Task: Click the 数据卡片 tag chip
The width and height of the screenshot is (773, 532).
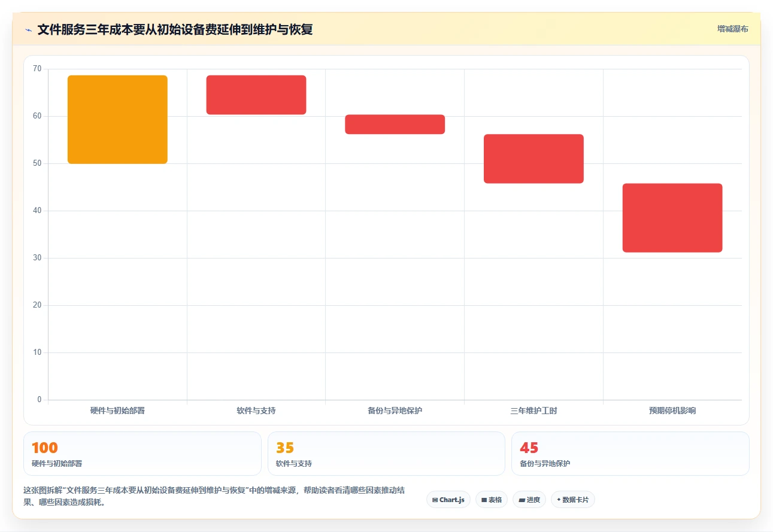Action: (x=573, y=500)
